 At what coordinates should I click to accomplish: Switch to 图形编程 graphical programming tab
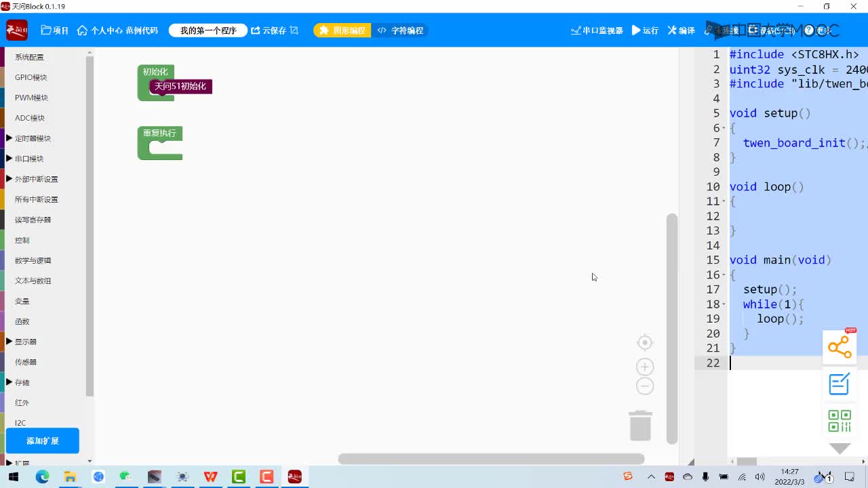tap(342, 30)
